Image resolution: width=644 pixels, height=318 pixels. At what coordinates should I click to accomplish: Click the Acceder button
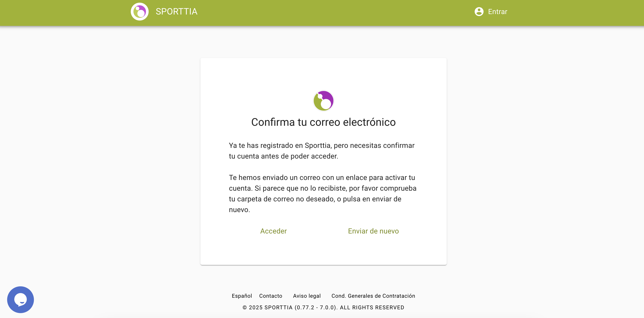(273, 231)
